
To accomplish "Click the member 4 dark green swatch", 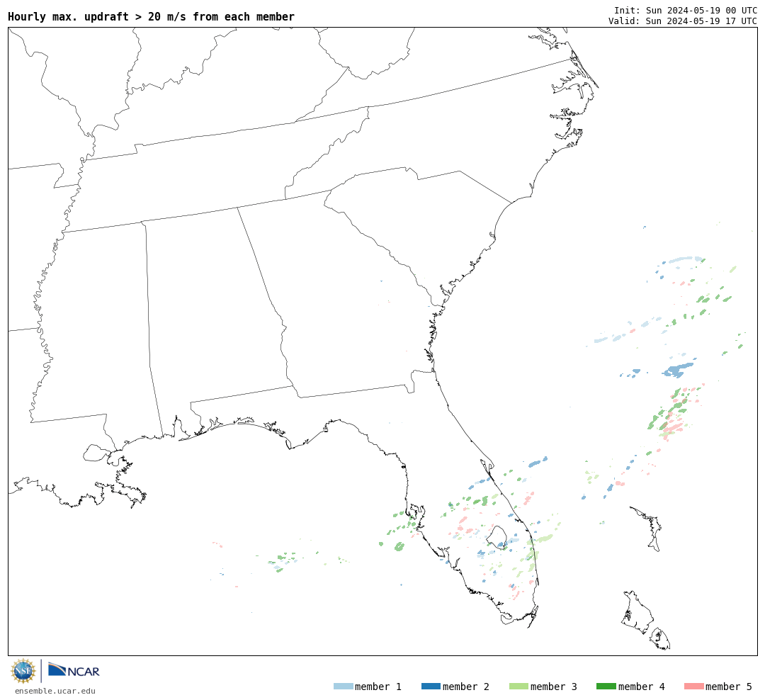I will pyautogui.click(x=606, y=687).
